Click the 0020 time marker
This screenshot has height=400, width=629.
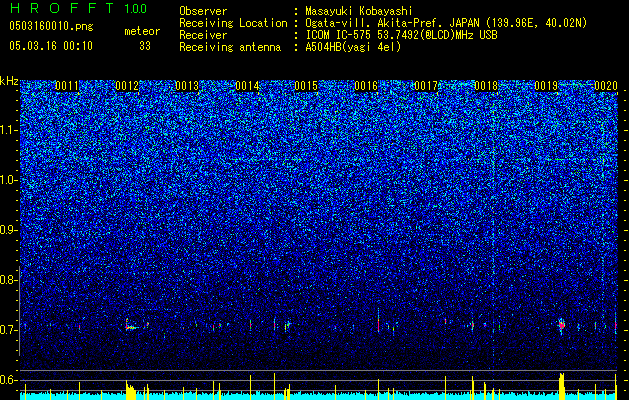coord(606,86)
